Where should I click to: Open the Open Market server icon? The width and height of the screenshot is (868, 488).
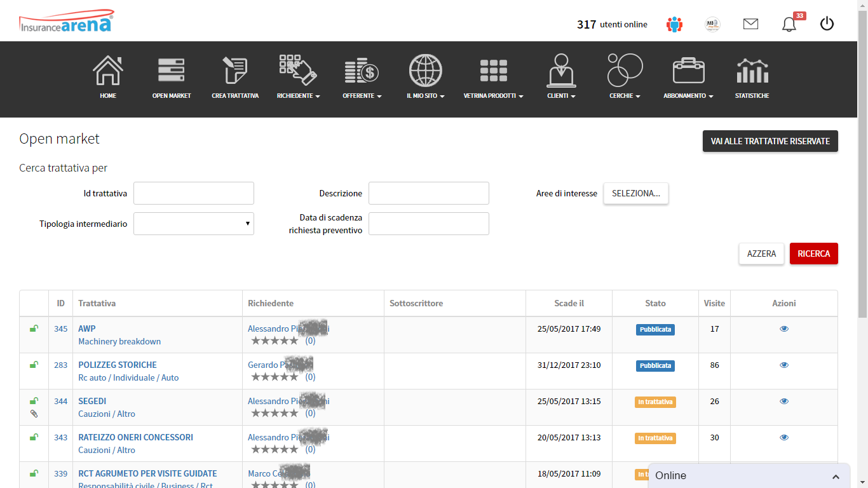point(171,71)
